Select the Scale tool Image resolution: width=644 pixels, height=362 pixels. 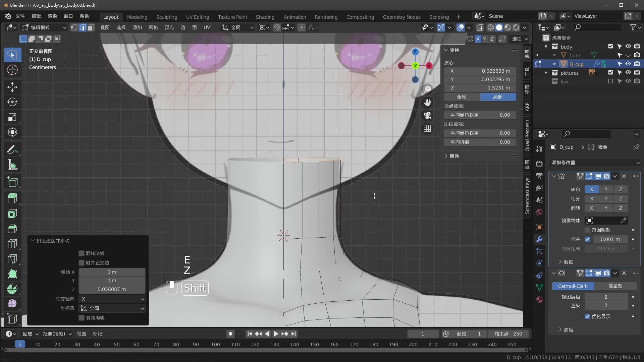(12, 117)
